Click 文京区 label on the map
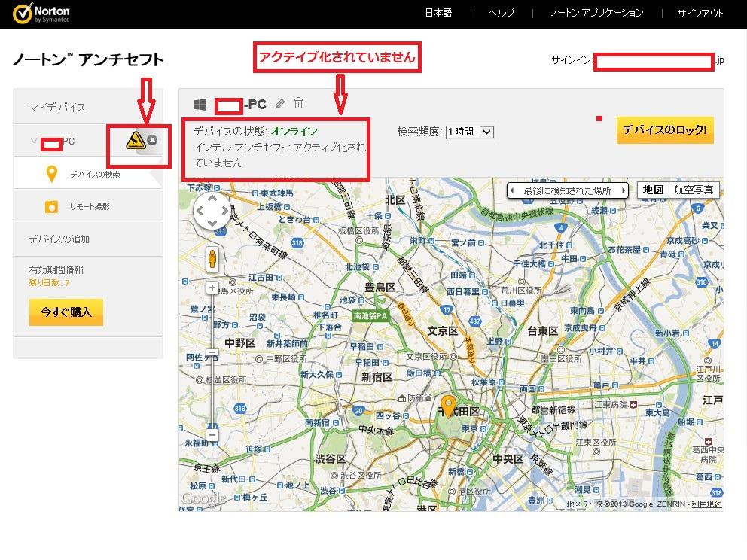Viewport: 747px width, 560px height. click(443, 331)
